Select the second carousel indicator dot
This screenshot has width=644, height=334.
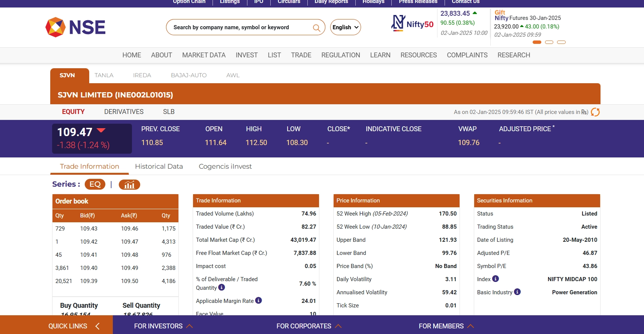pos(549,42)
